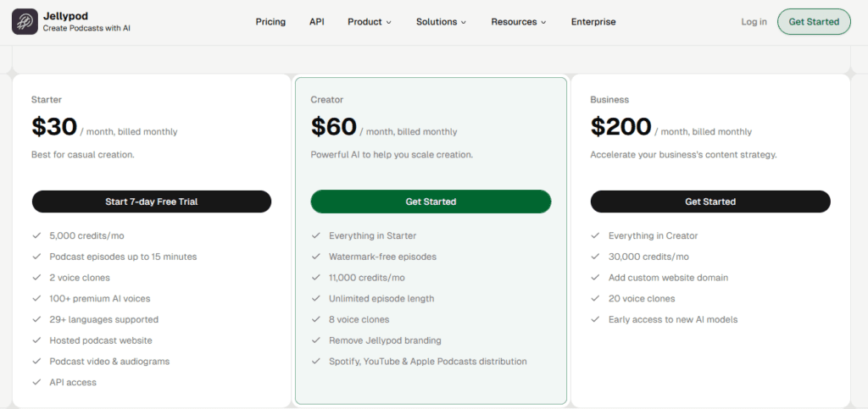Click checkmark icon next to API access
This screenshot has width=868, height=409.
pyautogui.click(x=36, y=383)
